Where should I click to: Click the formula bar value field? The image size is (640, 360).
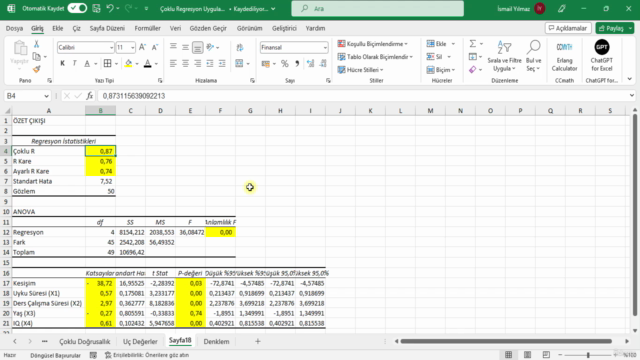(363, 96)
